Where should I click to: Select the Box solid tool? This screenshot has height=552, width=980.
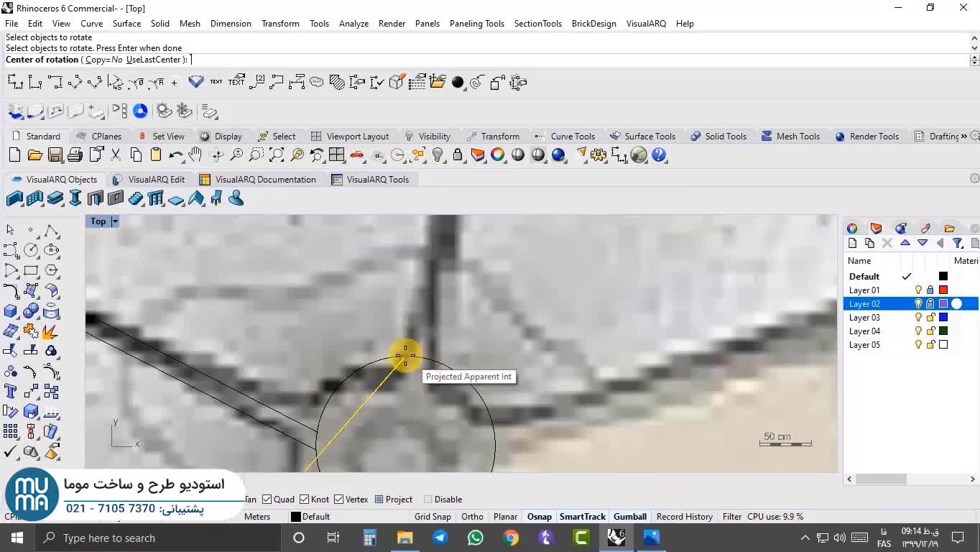coord(11,311)
